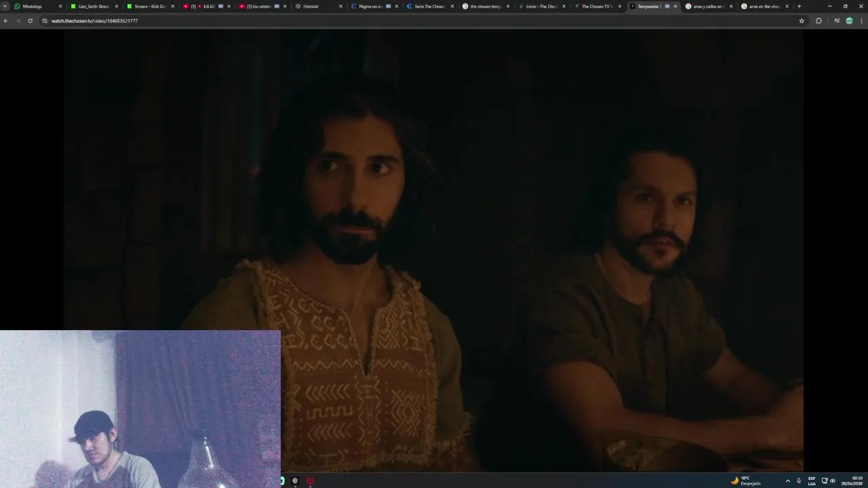Open the Extensions puzzle icon

(x=818, y=21)
